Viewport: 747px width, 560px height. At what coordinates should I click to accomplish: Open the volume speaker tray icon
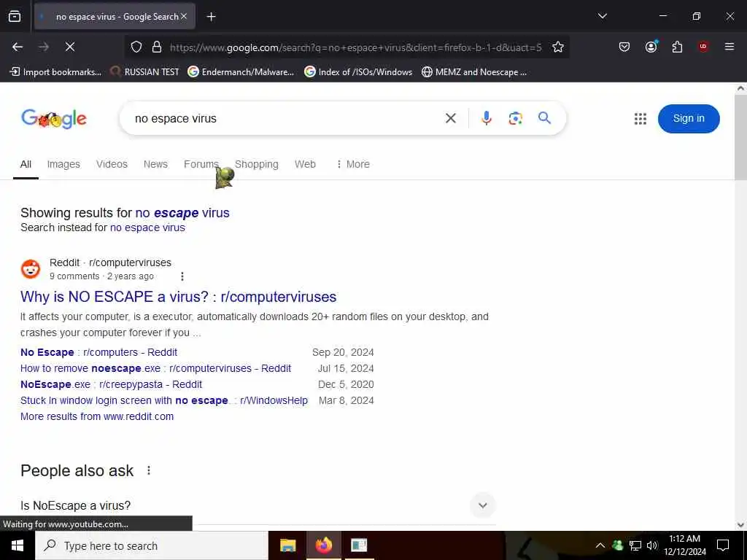pos(651,545)
